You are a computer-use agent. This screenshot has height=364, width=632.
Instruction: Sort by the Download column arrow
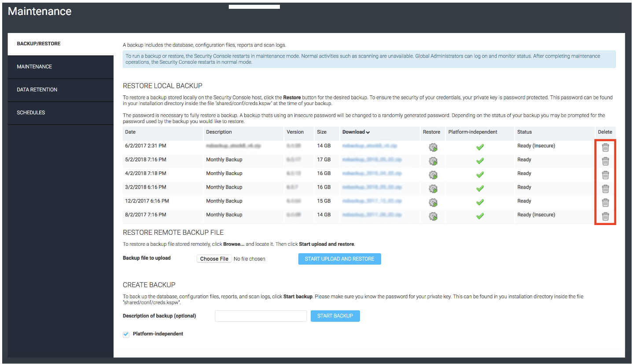(367, 132)
